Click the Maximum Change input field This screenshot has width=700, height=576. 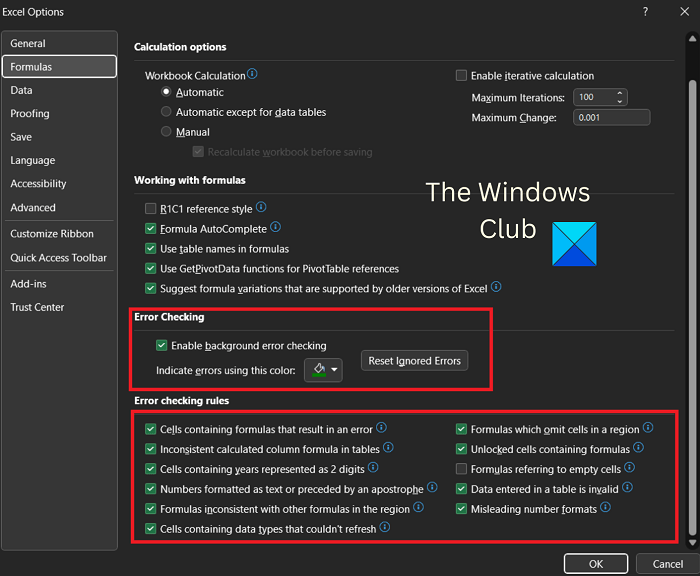[x=612, y=117]
